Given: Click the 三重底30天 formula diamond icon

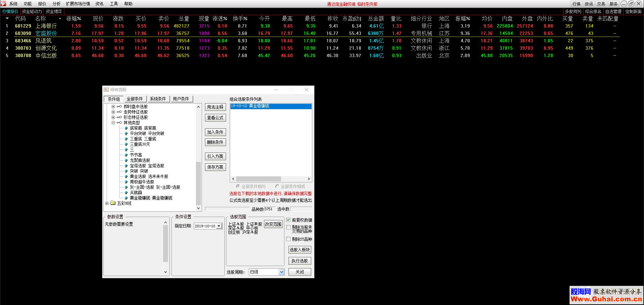Looking at the screenshot, I should pos(126,144).
